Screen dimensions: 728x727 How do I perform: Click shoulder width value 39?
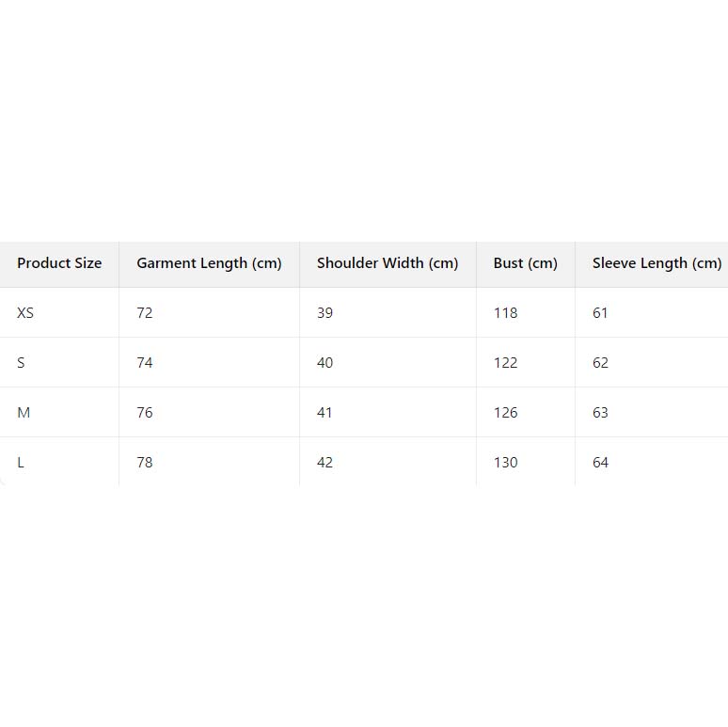[x=325, y=313]
